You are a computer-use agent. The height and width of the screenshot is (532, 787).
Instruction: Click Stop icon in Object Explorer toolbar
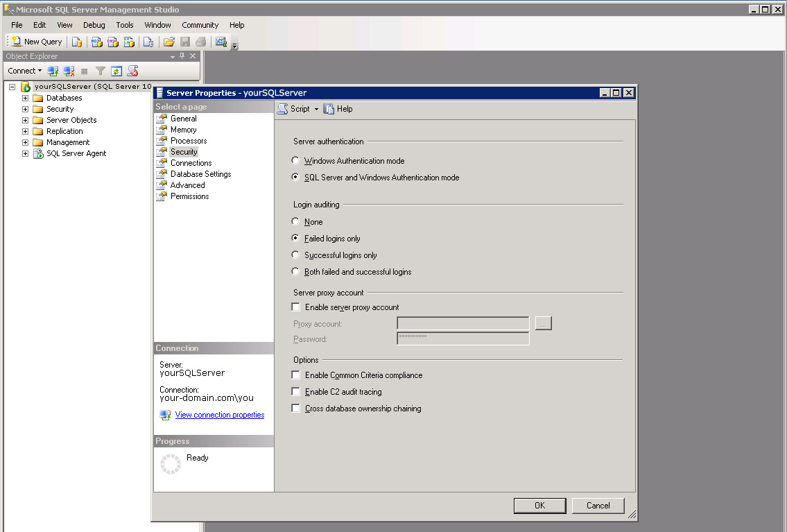pos(85,71)
